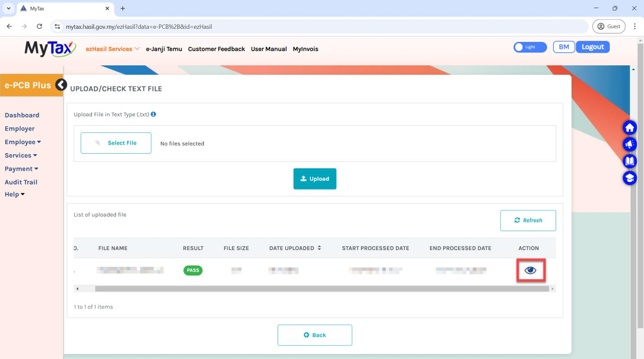Toggle the DATE UPLOADED sort arrows
Image resolution: width=644 pixels, height=359 pixels.
pyautogui.click(x=320, y=248)
